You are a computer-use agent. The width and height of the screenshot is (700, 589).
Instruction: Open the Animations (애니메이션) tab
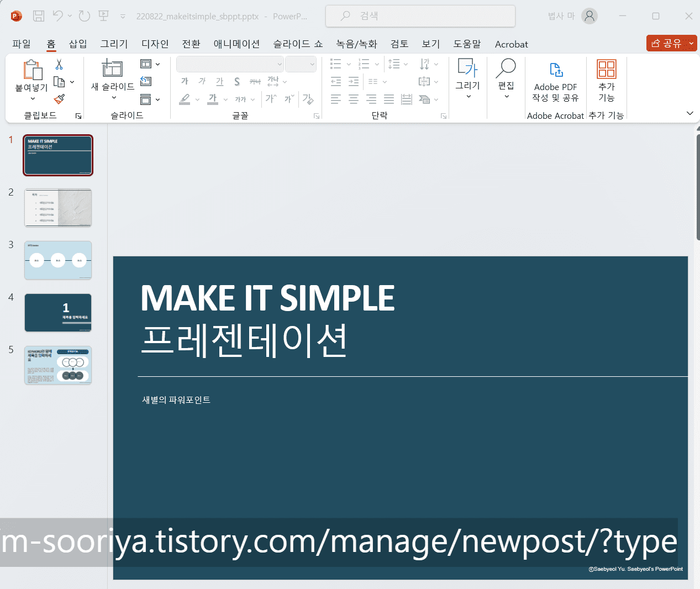coord(236,44)
